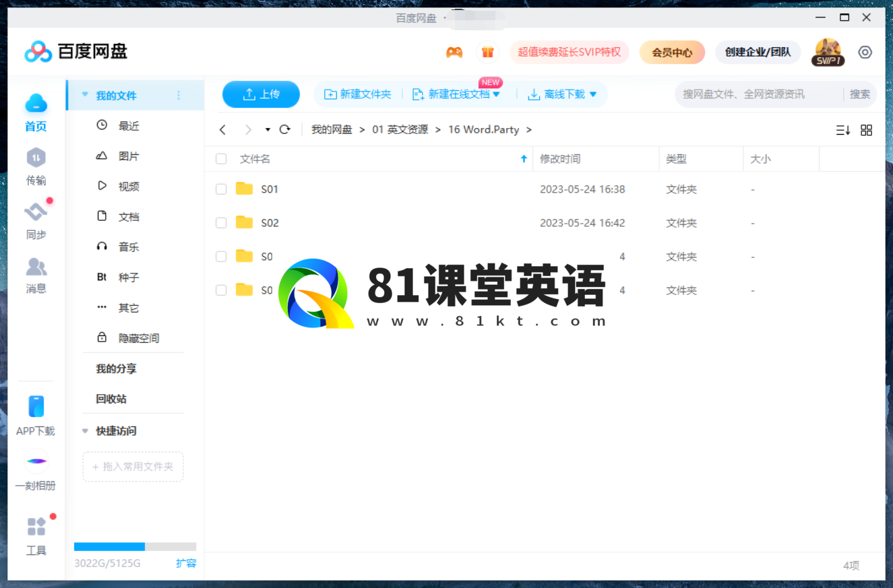Click the 2023-05-24 16:42 date cell
The height and width of the screenshot is (588, 893).
tap(582, 223)
